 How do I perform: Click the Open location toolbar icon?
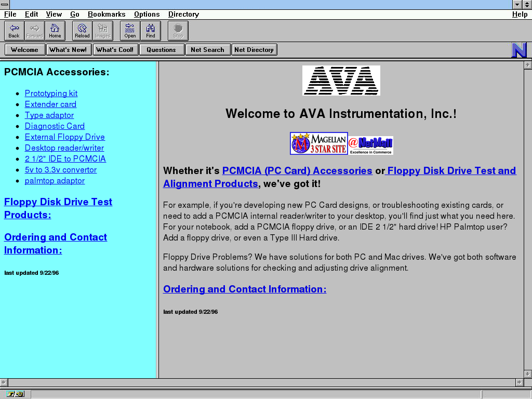(130, 31)
